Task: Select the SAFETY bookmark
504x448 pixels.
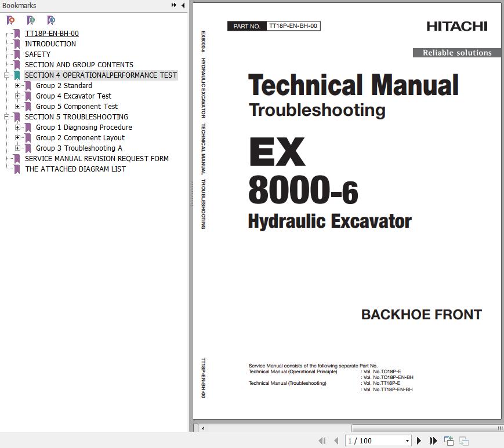Action: 38,54
